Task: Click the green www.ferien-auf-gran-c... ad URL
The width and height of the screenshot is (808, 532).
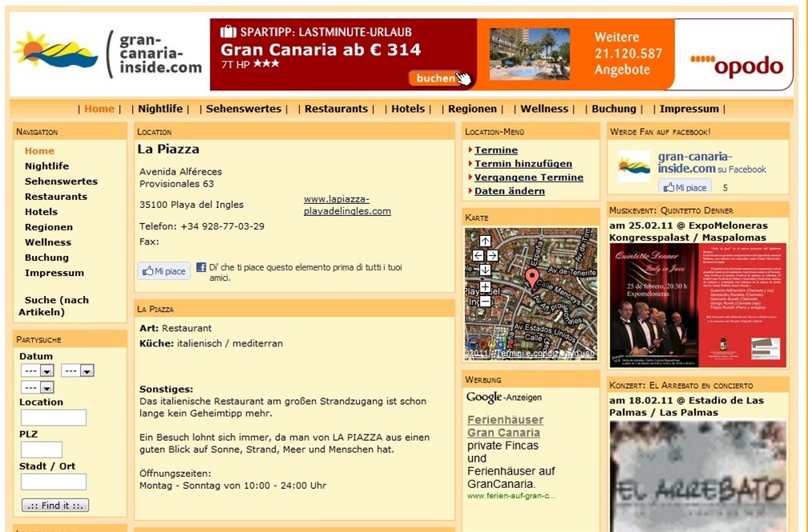Action: (x=512, y=496)
